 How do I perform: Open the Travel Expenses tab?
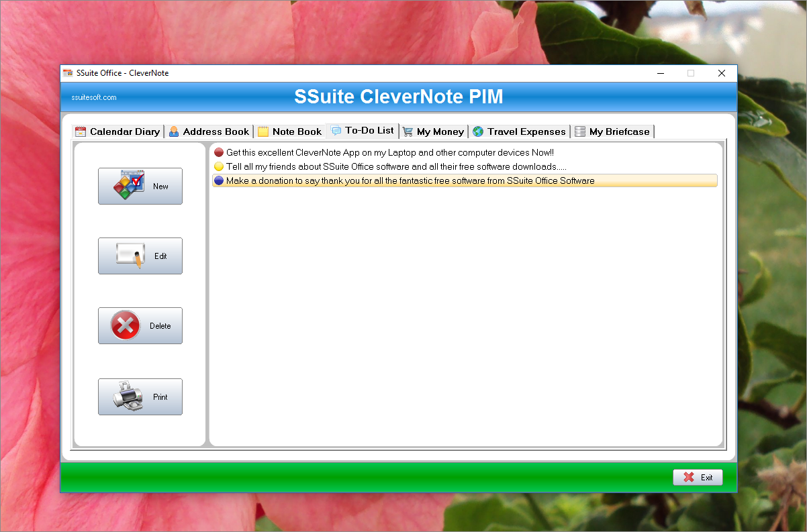pos(520,131)
